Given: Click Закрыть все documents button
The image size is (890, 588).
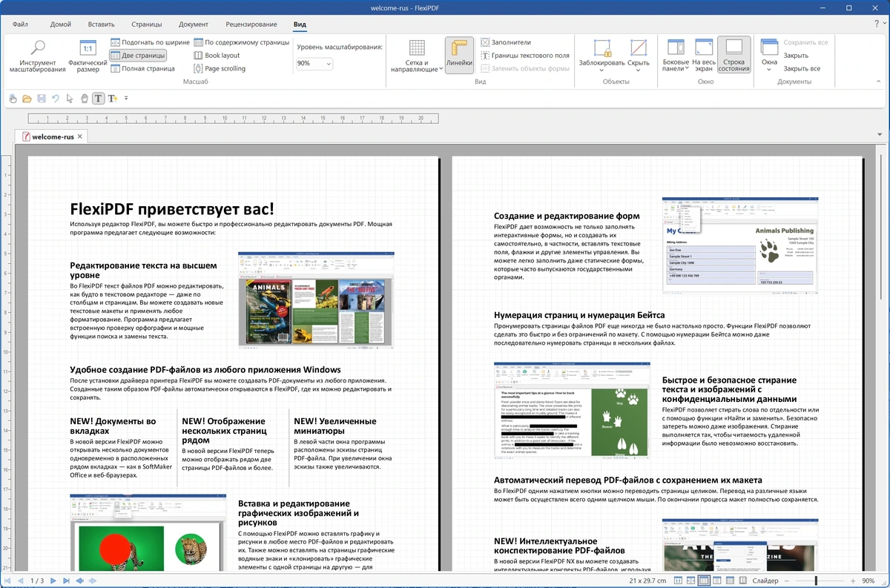Looking at the screenshot, I should pos(802,68).
